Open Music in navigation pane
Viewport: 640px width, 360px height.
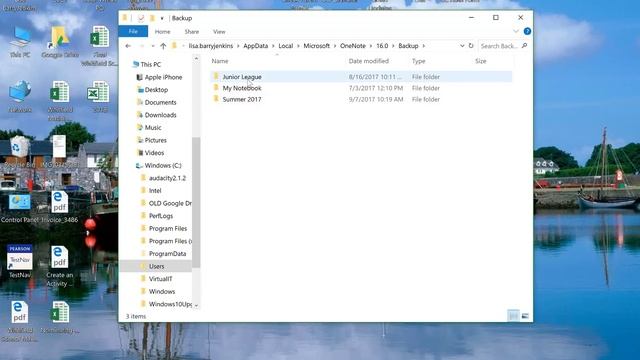[x=153, y=128]
